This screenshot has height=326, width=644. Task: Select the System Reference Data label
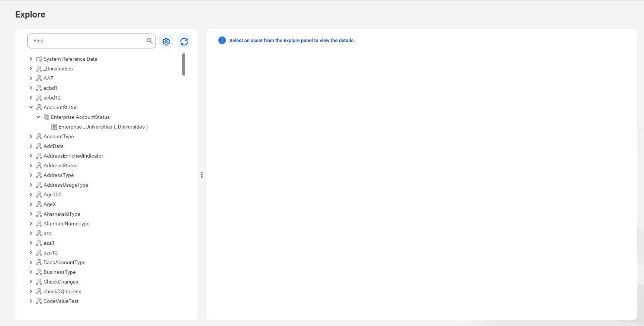tap(70, 59)
